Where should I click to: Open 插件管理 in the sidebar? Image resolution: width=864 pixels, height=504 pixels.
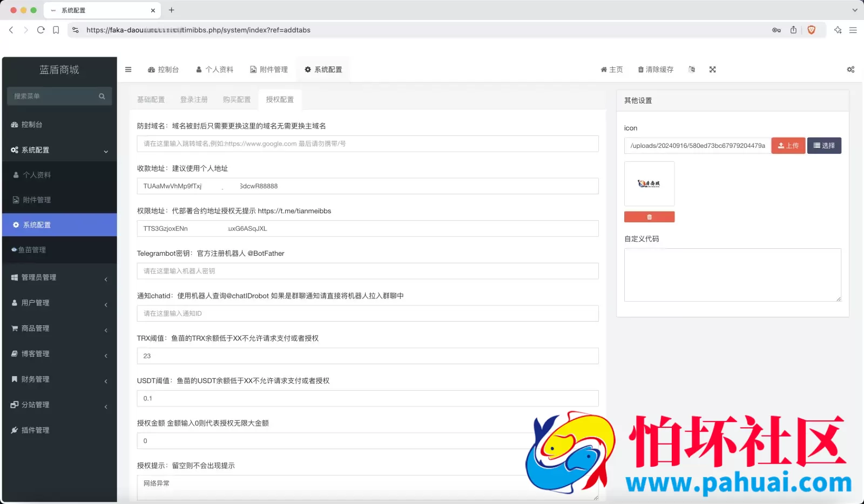59,430
